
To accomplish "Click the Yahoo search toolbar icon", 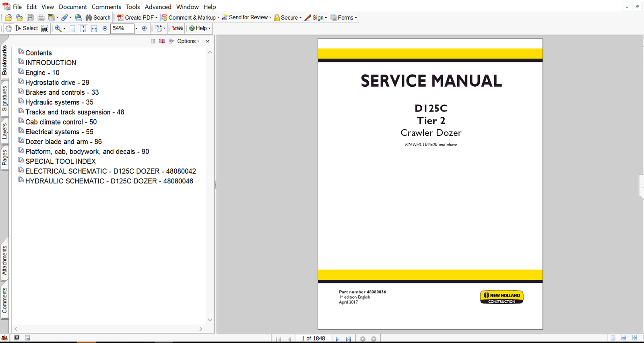I will coord(177,28).
